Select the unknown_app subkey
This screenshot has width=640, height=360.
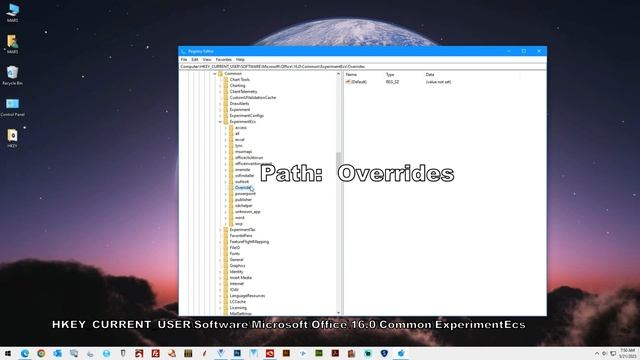coord(247,212)
